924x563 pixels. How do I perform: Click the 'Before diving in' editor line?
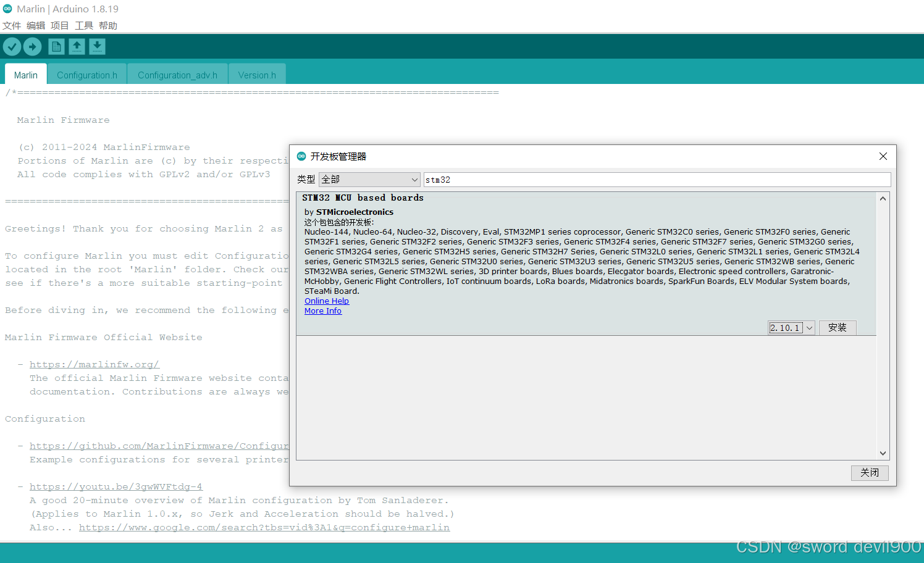click(147, 310)
